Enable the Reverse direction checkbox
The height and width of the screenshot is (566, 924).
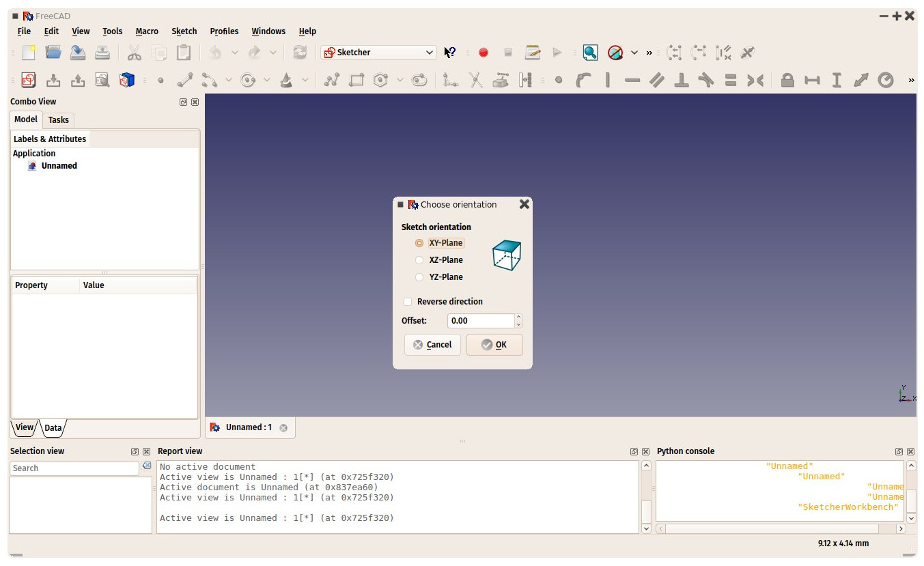pyautogui.click(x=408, y=302)
